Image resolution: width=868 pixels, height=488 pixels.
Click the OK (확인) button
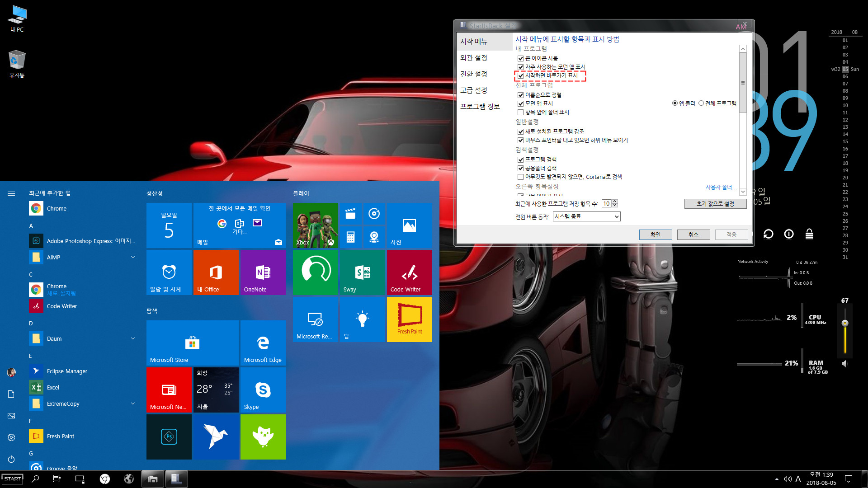point(656,235)
